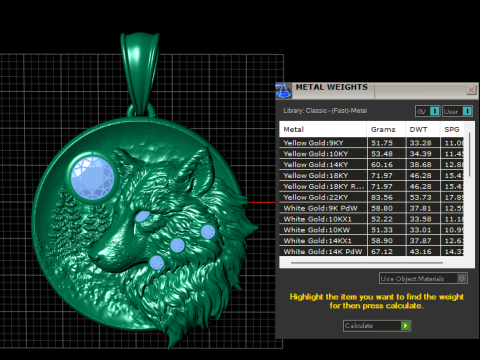Select the Yellow Gold:18KY row
Screen dimensions: 480x360
(371, 175)
